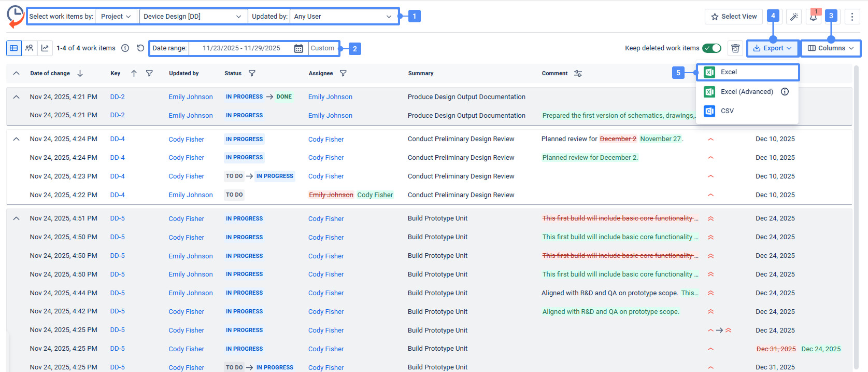Collapse the DD-5 group
Screen dimensions: 868x372
click(x=17, y=218)
